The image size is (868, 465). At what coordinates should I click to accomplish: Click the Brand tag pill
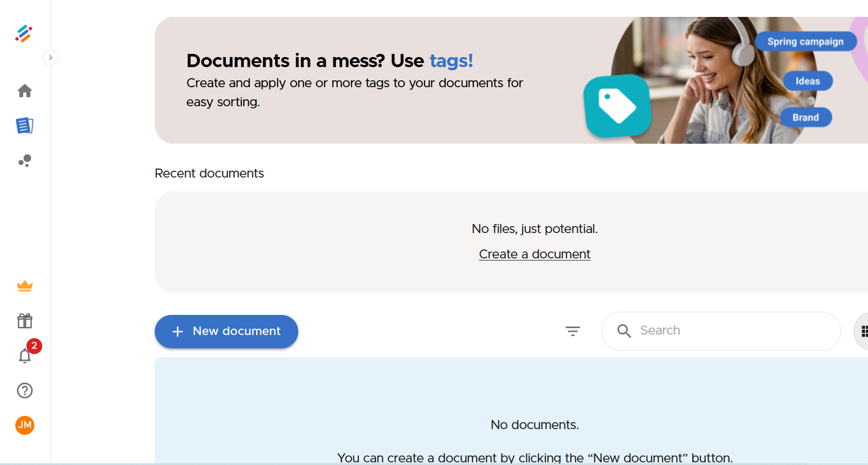[805, 117]
